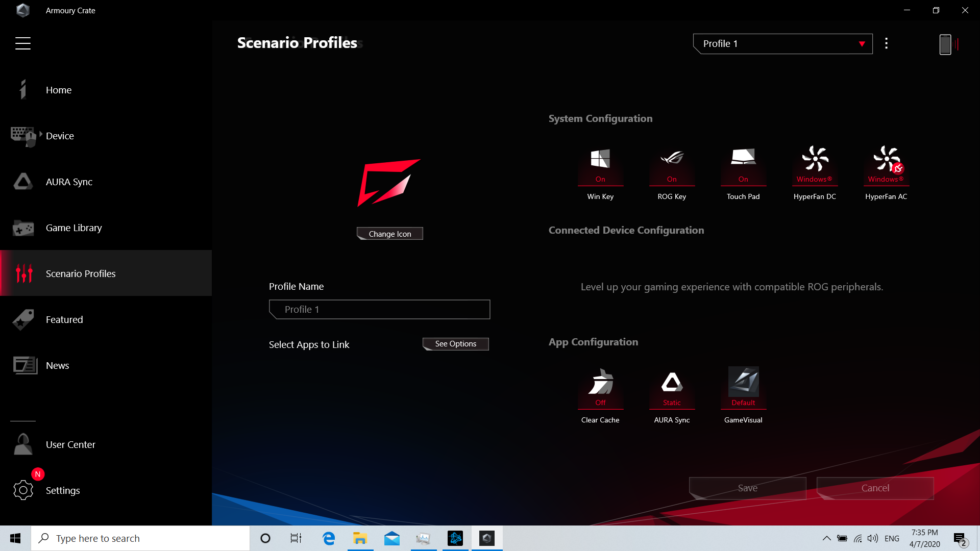
Task: Show hidden system tray icons
Action: (826, 538)
